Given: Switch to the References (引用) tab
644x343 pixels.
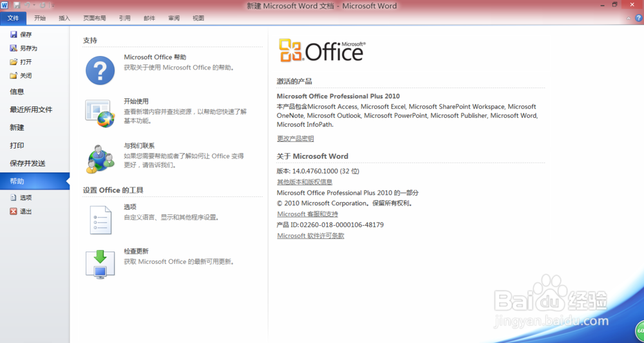Looking at the screenshot, I should click(x=125, y=18).
